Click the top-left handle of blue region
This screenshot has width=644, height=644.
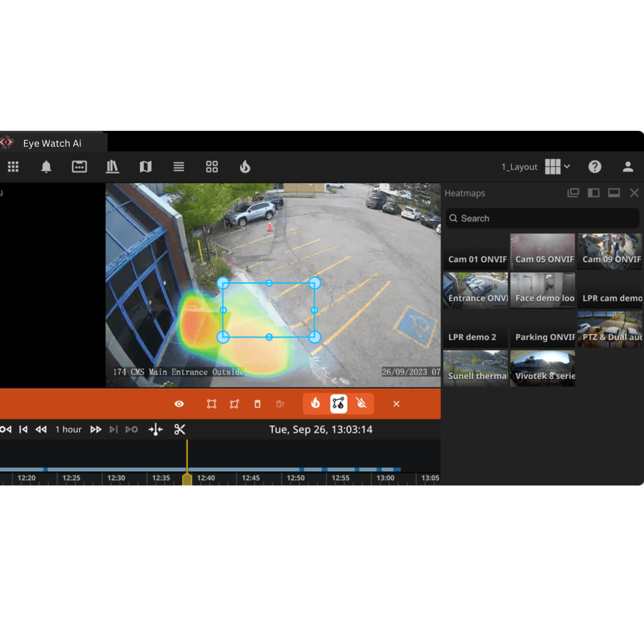[x=223, y=283]
